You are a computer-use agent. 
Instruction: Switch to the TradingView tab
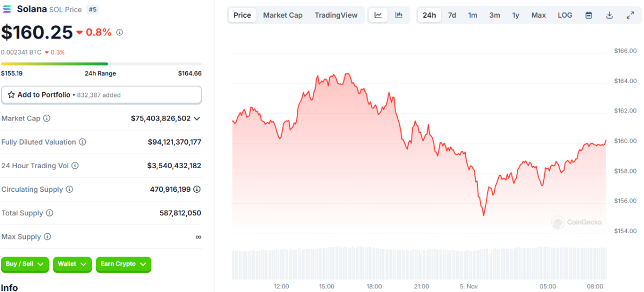coord(336,15)
